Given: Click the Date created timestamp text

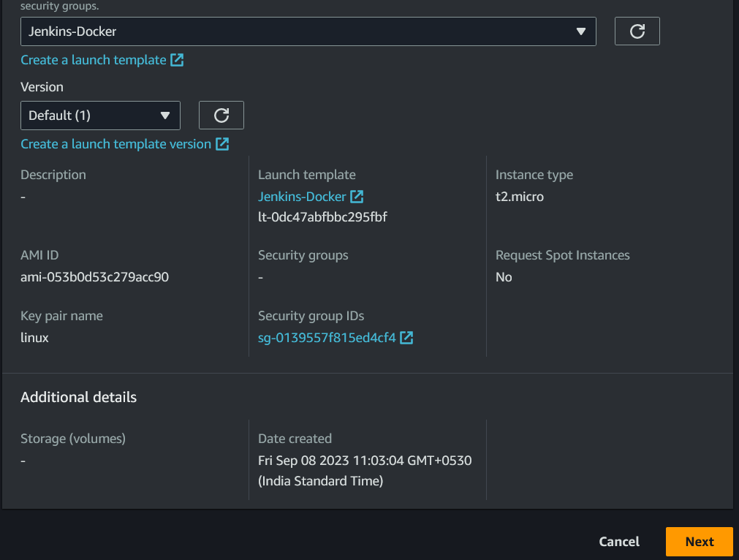Looking at the screenshot, I should (365, 470).
